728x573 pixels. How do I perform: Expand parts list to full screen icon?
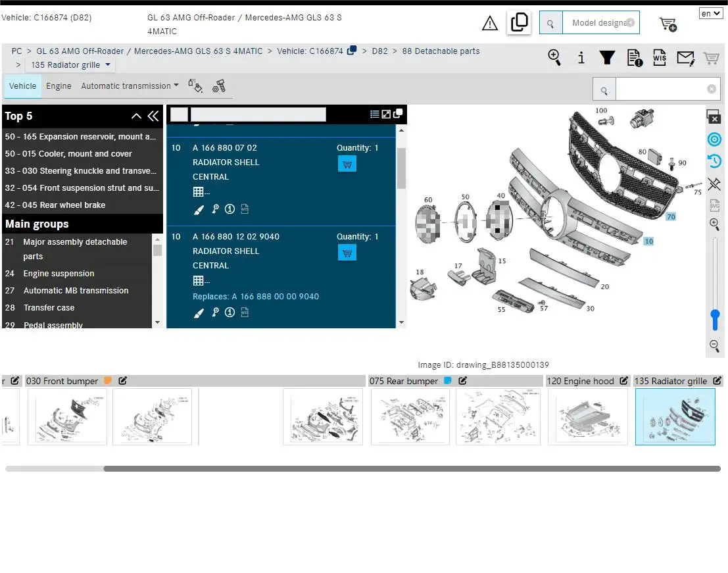[x=386, y=114]
